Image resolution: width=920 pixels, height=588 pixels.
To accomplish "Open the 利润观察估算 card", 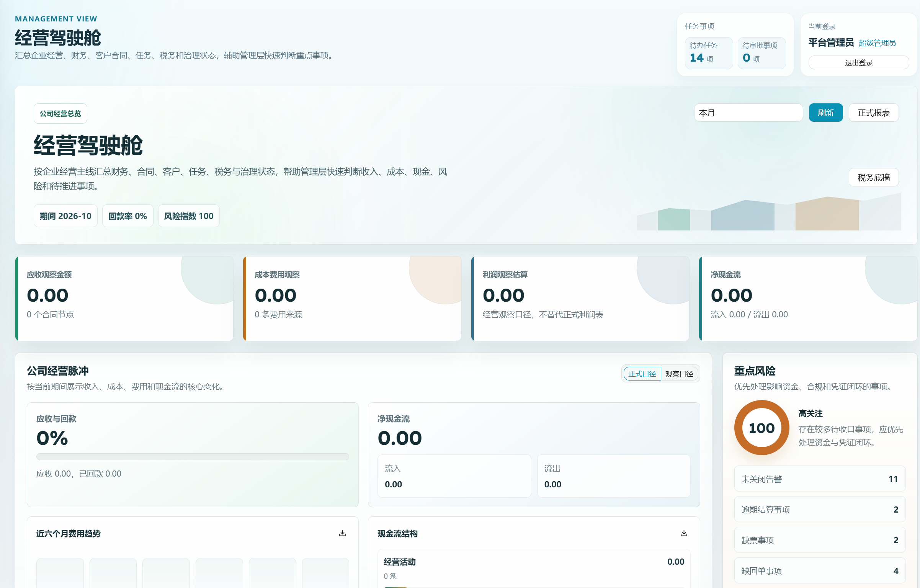I will click(x=580, y=298).
